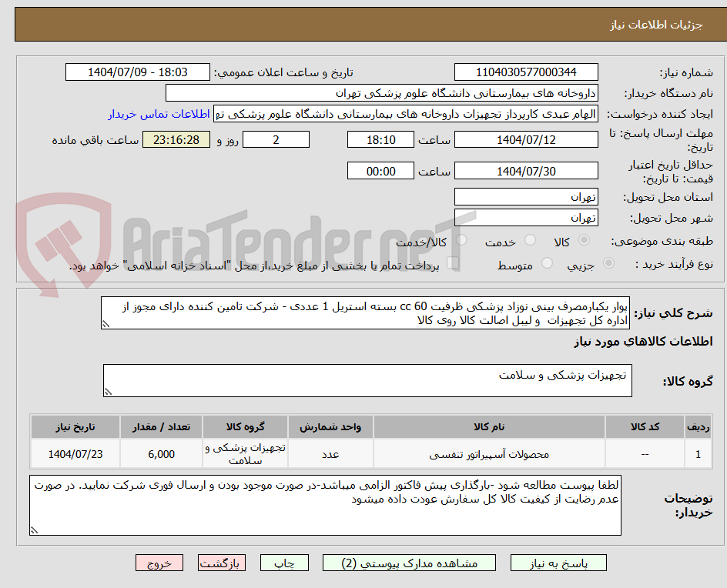This screenshot has height=588, width=727.
Task: Select the خدمت radio button
Action: click(x=529, y=241)
